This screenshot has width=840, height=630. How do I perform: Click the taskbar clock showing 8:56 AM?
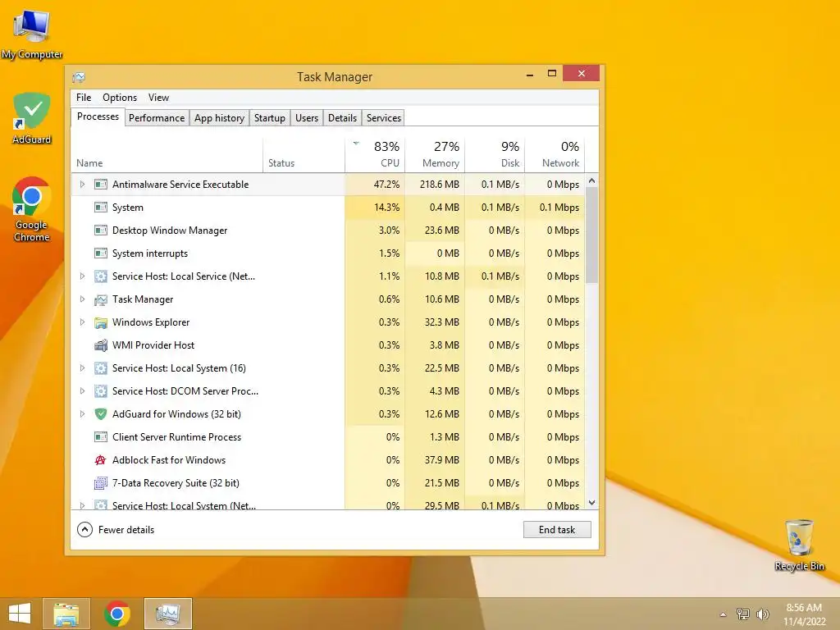804,614
